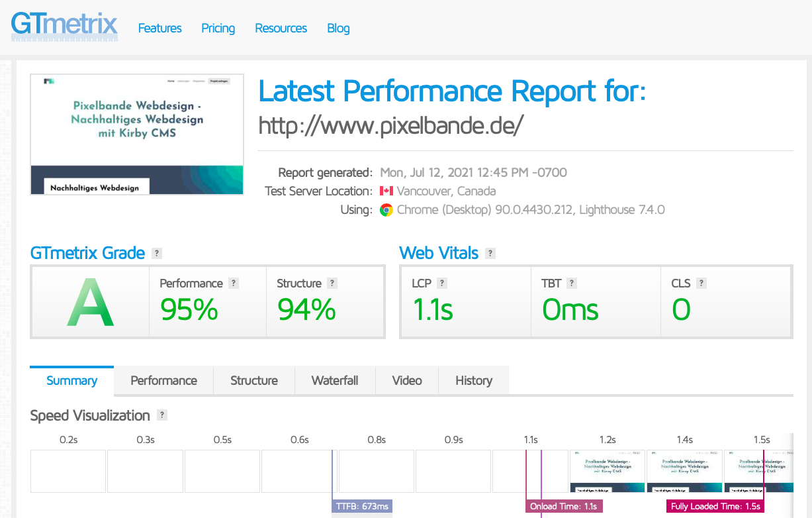812x518 pixels.
Task: Click the http://www.pixelbande.de/ report URL
Action: [390, 125]
